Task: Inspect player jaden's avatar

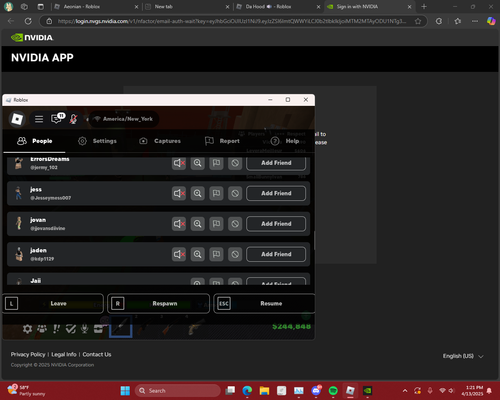Action: click(198, 254)
